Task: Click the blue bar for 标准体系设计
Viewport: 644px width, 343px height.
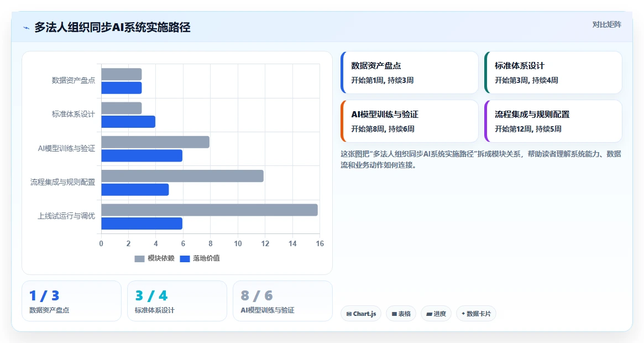Action: pos(128,122)
